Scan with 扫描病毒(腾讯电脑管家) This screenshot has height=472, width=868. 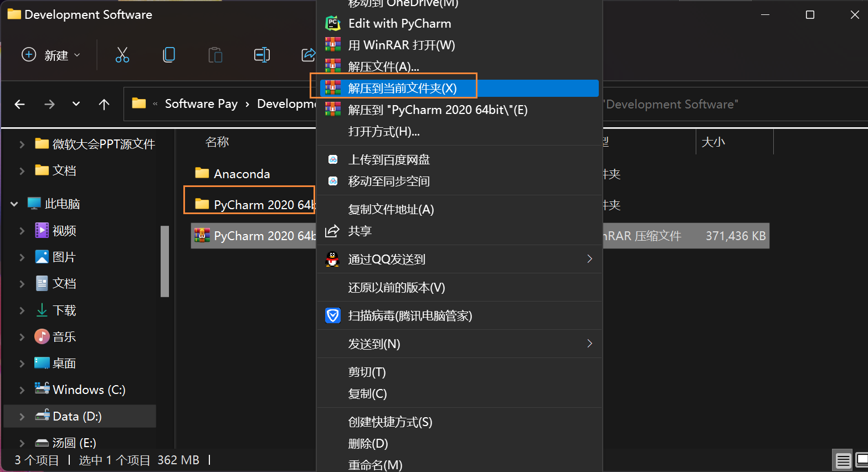pos(459,315)
